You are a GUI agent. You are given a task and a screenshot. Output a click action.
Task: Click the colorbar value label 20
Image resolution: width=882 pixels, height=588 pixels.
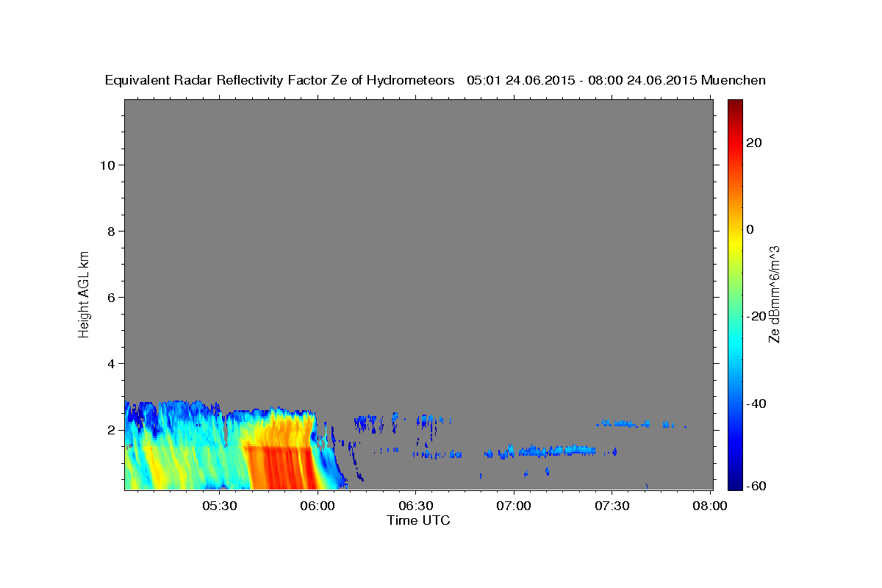pyautogui.click(x=754, y=143)
